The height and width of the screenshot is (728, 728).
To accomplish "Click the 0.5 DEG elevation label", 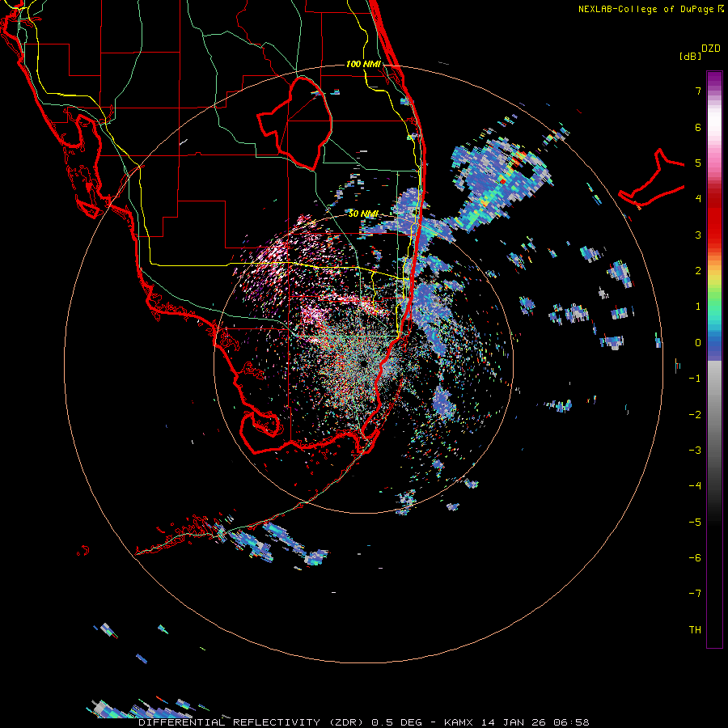I will click(396, 722).
